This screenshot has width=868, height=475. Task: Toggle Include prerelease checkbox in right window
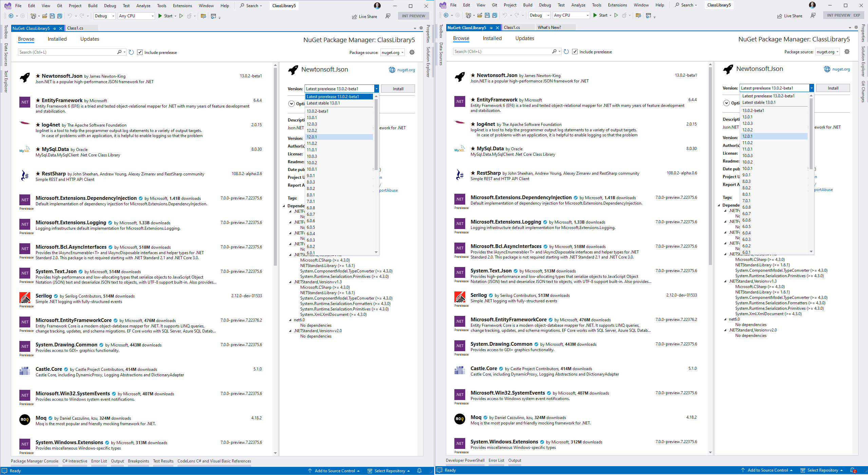tap(575, 52)
